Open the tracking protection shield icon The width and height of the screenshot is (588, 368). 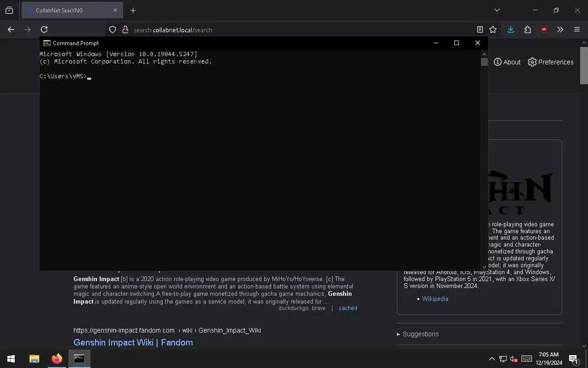113,29
